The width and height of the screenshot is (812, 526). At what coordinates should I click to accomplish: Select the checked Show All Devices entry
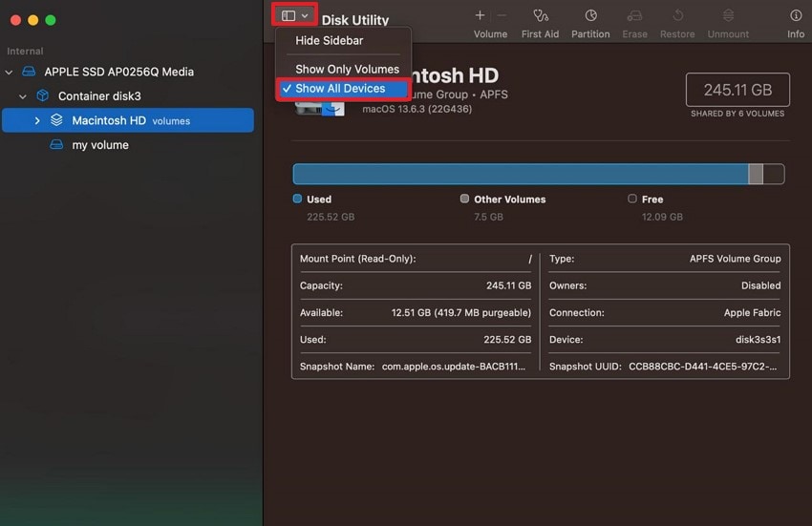343,89
